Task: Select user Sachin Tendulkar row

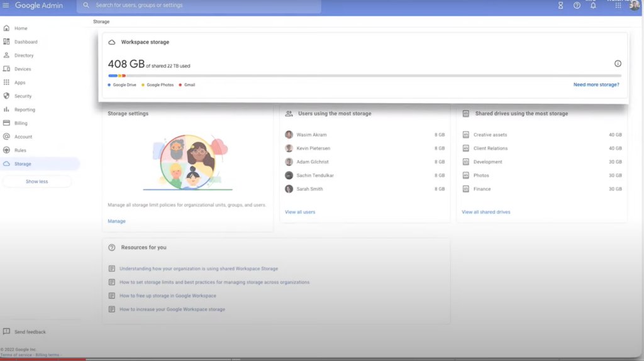Action: 365,175
